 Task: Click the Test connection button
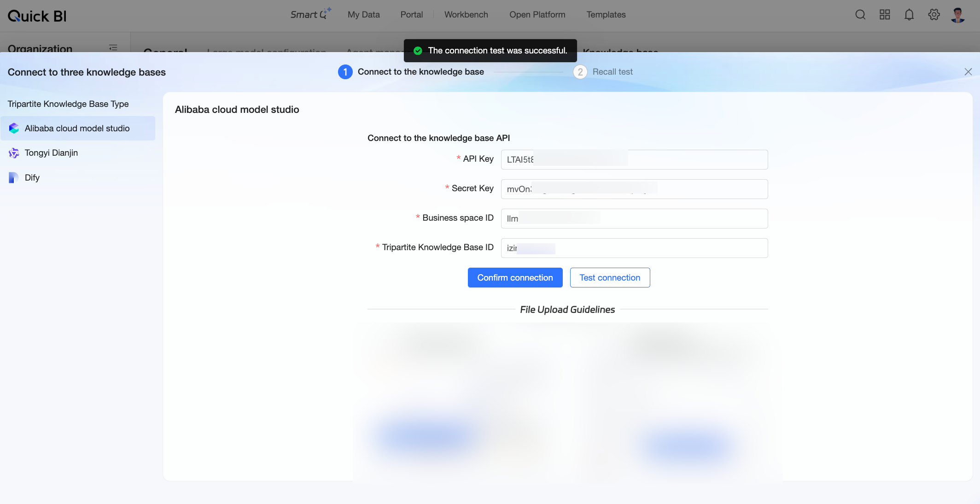610,278
